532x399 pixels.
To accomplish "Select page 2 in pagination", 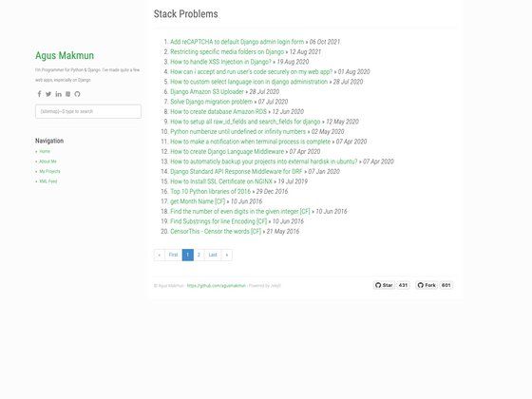I will 199,255.
